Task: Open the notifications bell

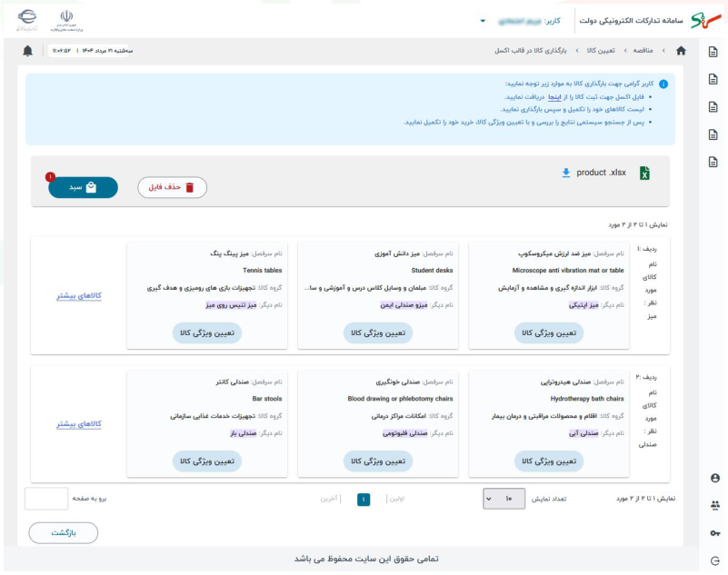Action: [x=28, y=51]
